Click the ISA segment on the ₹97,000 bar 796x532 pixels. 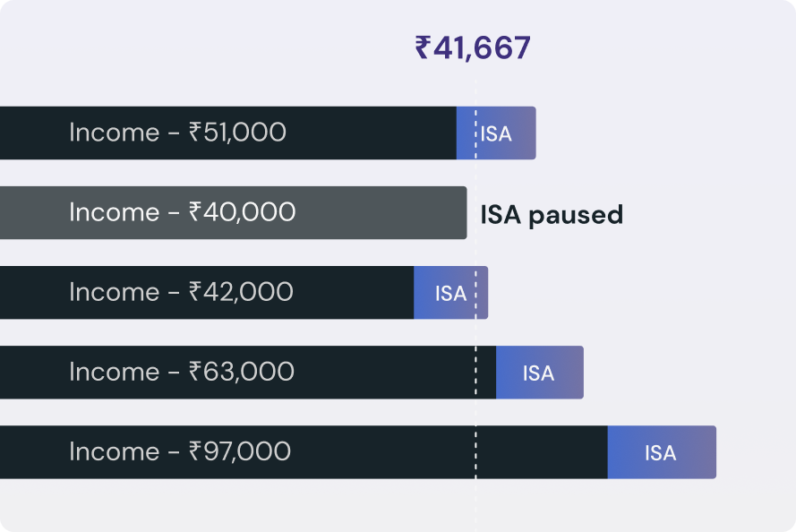(661, 452)
